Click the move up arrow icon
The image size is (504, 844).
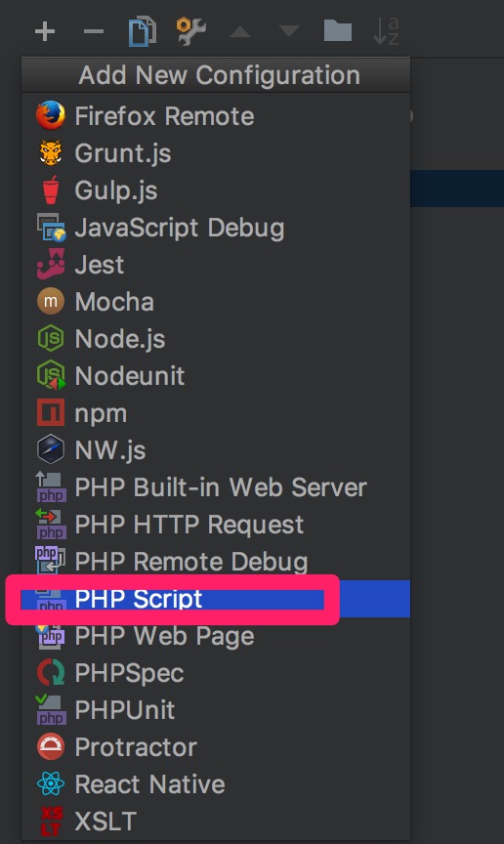point(240,32)
